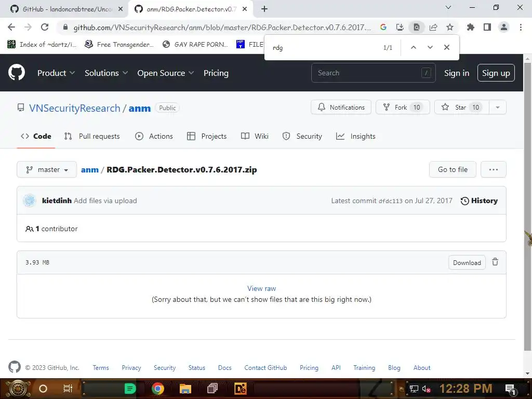Close the anm/RDG.Packer.Detector tab
Screen dimensions: 532x399
245,9
